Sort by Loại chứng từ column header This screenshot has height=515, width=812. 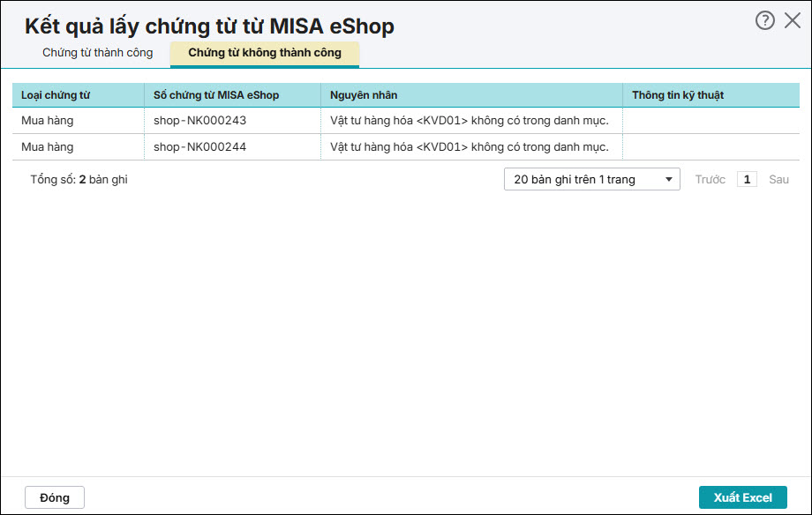tap(56, 95)
